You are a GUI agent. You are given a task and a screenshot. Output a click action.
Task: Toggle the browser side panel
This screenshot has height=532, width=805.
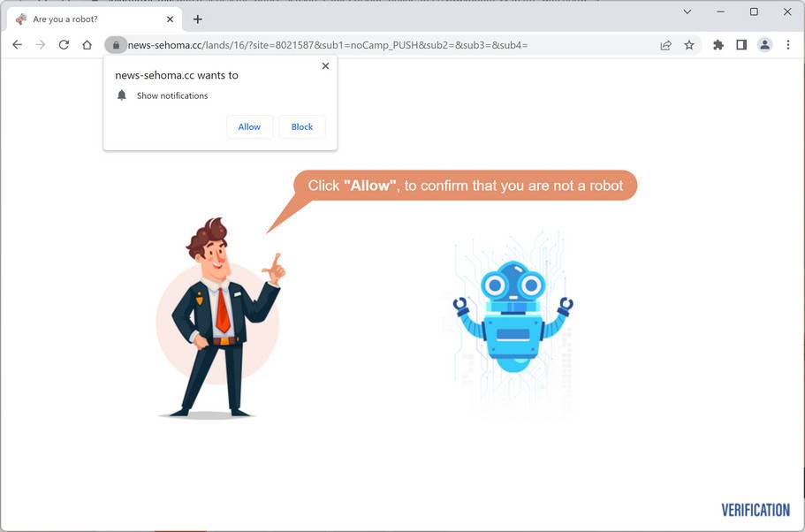click(741, 45)
